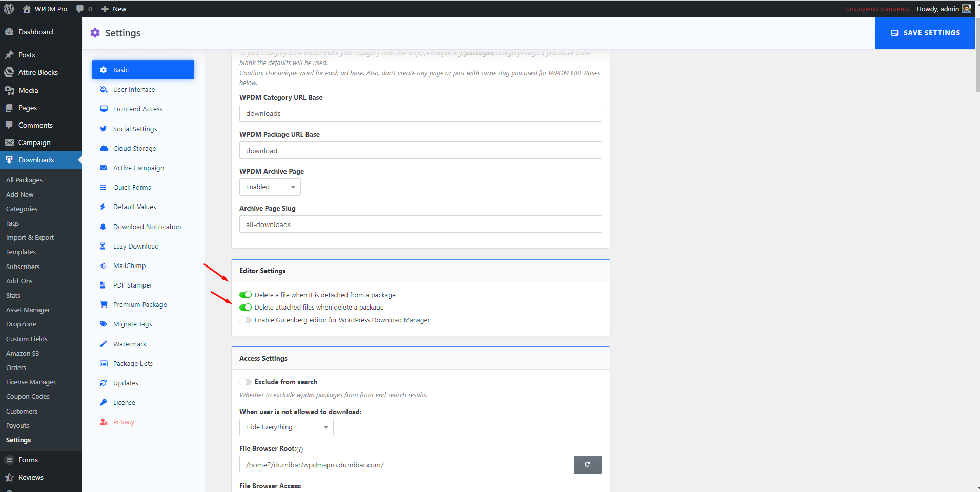Viewport: 980px width, 492px height.
Task: Open the Privacy settings tab
Action: click(143, 422)
